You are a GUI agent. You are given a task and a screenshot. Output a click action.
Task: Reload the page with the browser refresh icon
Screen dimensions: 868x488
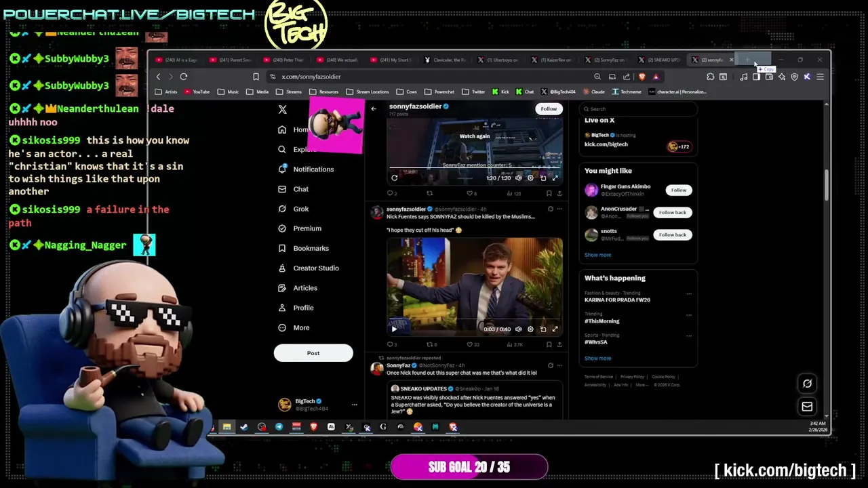(x=184, y=77)
